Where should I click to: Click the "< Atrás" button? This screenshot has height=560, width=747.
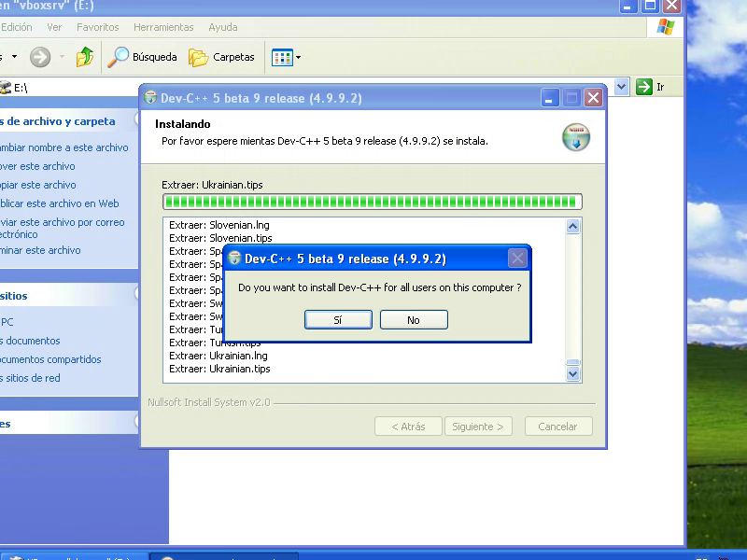(408, 427)
